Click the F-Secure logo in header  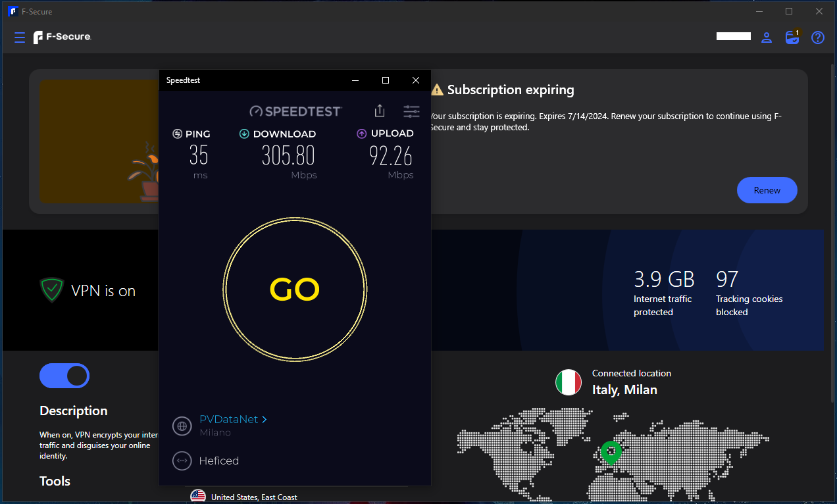tap(63, 38)
